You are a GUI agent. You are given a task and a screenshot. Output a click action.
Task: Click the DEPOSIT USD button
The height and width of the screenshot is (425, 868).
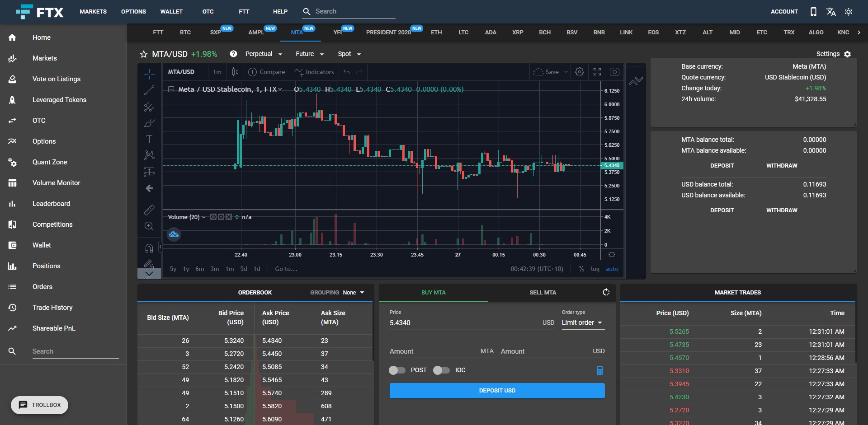[x=497, y=391]
